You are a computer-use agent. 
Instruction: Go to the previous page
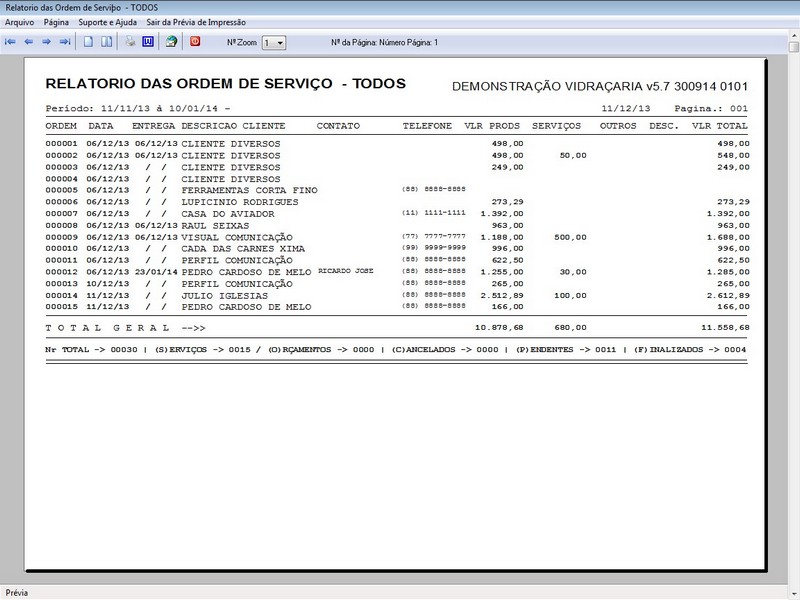click(29, 41)
